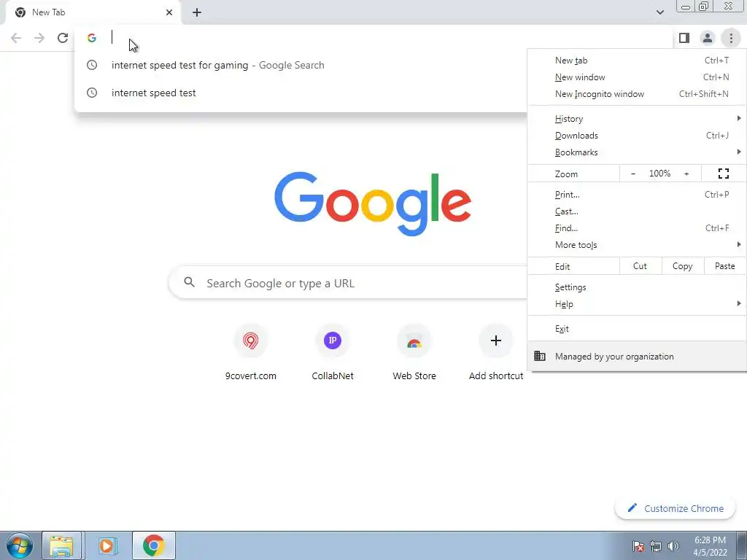Click the Add shortcut plus tile
Image resolution: width=747 pixels, height=560 pixels.
(496, 352)
